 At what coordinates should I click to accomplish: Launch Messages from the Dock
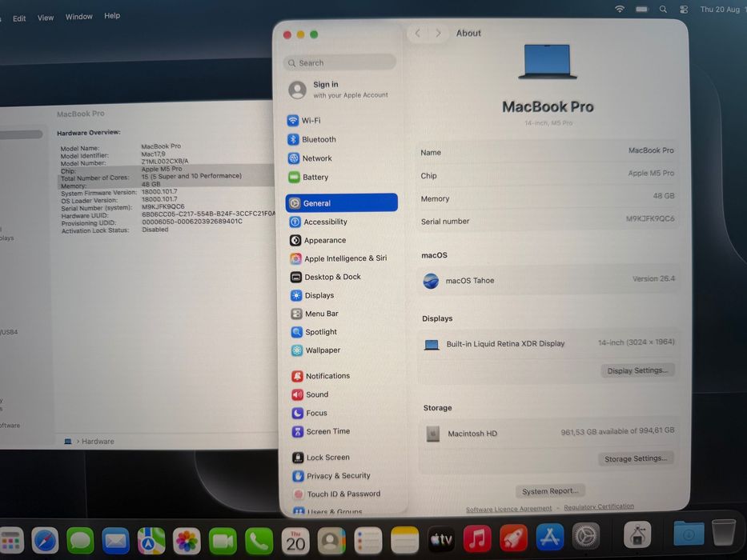[81, 541]
